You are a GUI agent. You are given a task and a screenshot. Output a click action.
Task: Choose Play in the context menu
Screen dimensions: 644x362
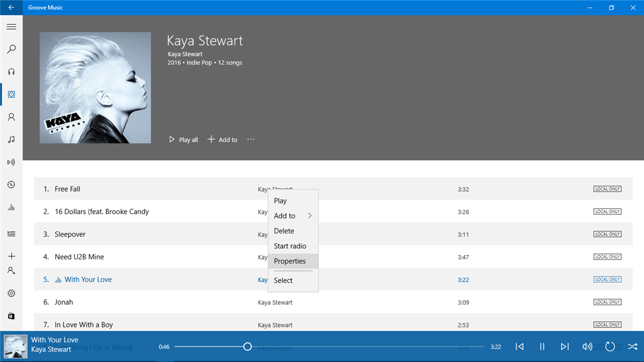click(x=293, y=201)
